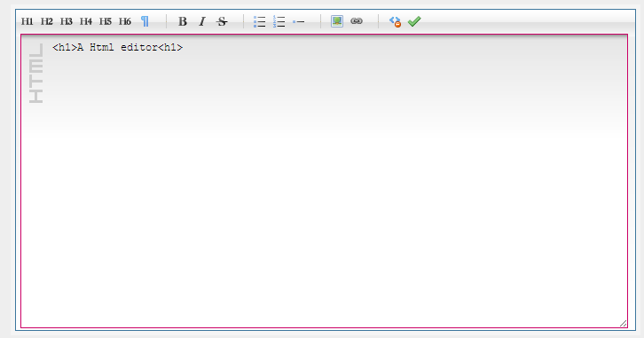Apply the H4 heading format

pyautogui.click(x=85, y=21)
